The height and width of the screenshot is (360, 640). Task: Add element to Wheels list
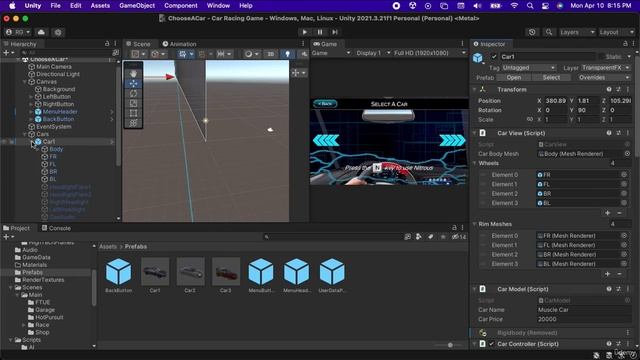[607, 213]
